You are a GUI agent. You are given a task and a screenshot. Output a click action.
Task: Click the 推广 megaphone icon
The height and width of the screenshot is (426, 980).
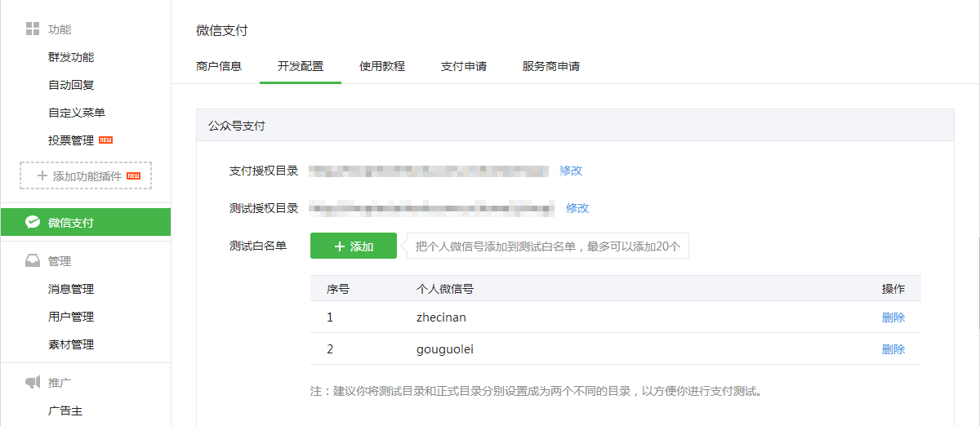(33, 382)
